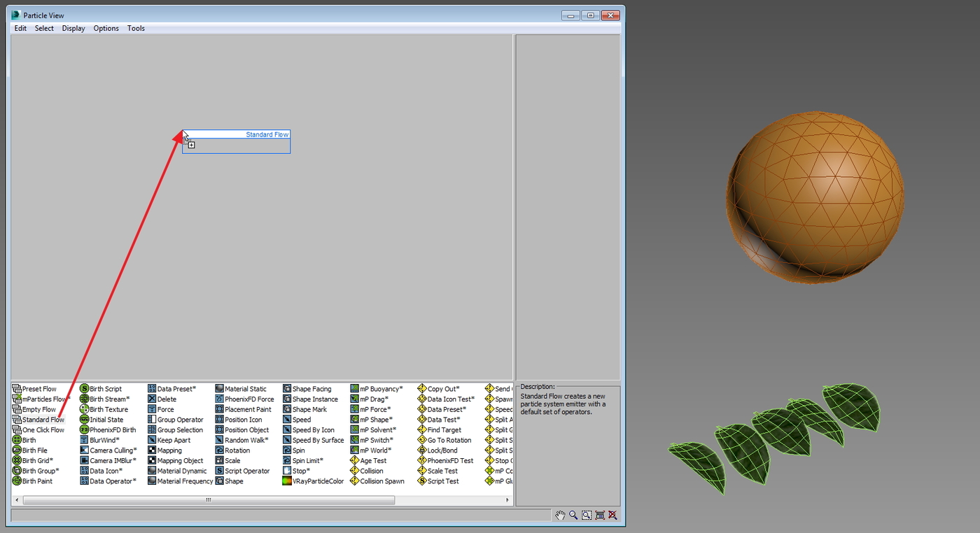Select the Shape Facing operator

pyautogui.click(x=307, y=389)
